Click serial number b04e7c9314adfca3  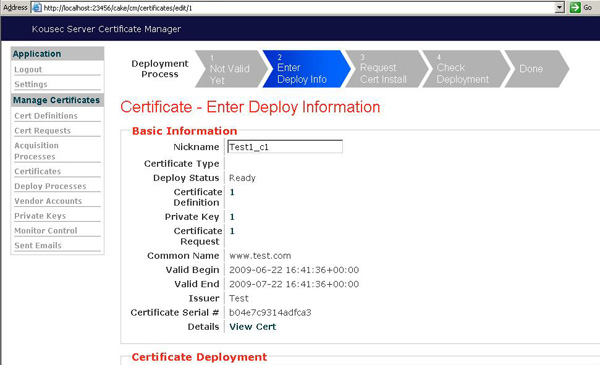pyautogui.click(x=270, y=313)
